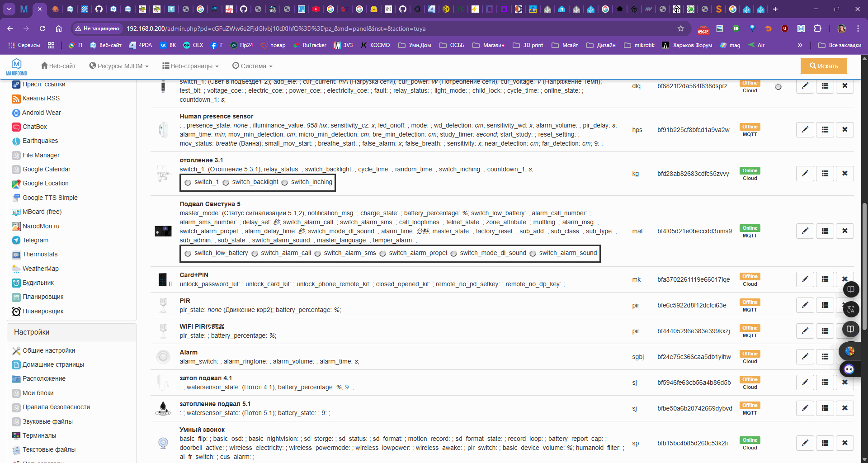
Task: Remove the затопление подвал 5.1 device
Action: pyautogui.click(x=844, y=408)
